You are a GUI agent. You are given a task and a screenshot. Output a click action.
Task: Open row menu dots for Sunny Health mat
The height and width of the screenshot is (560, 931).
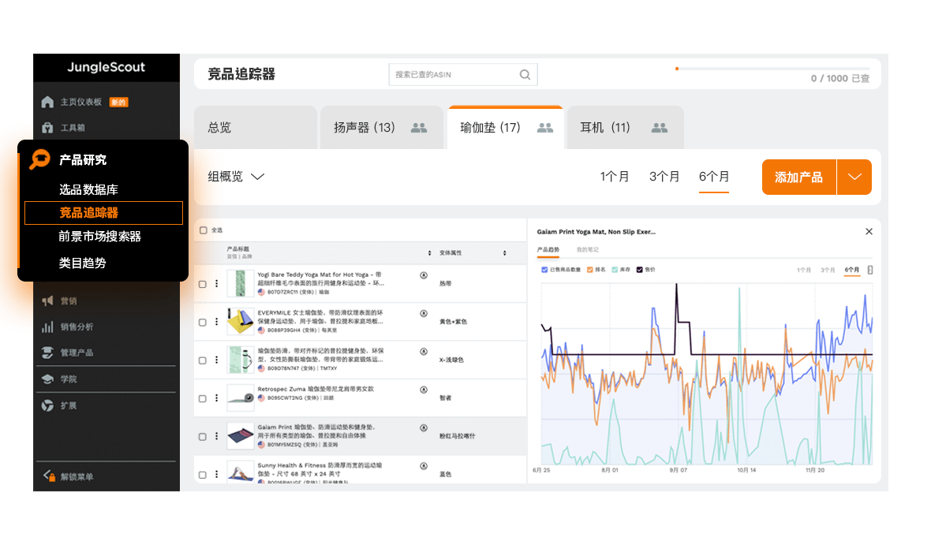[217, 474]
